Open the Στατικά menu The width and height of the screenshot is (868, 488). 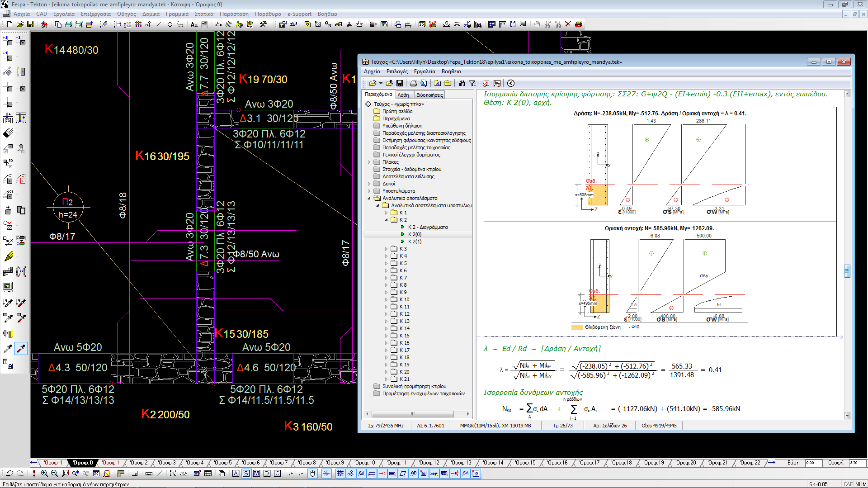[203, 14]
